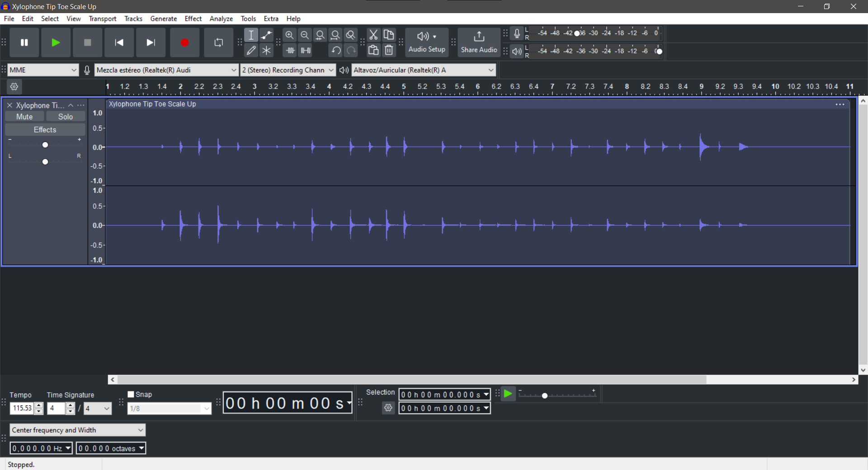This screenshot has height=470, width=868.
Task: Click the Delete trash icon
Action: tap(389, 50)
